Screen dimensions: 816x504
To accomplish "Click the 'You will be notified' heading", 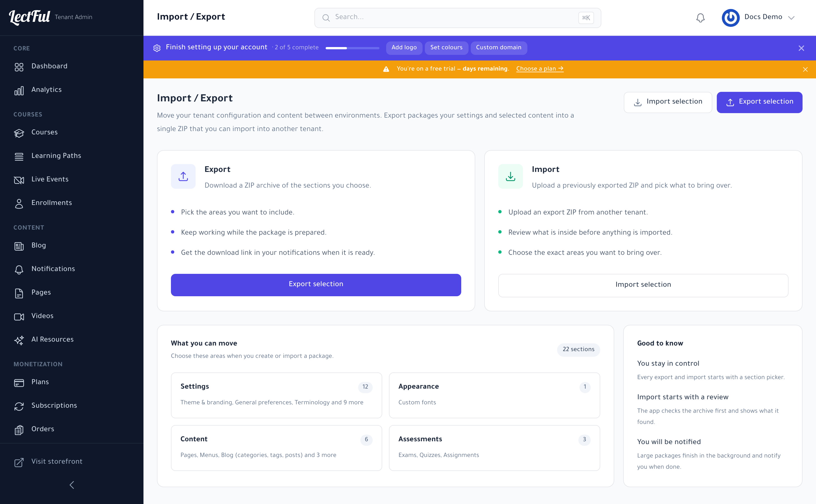I will (669, 442).
